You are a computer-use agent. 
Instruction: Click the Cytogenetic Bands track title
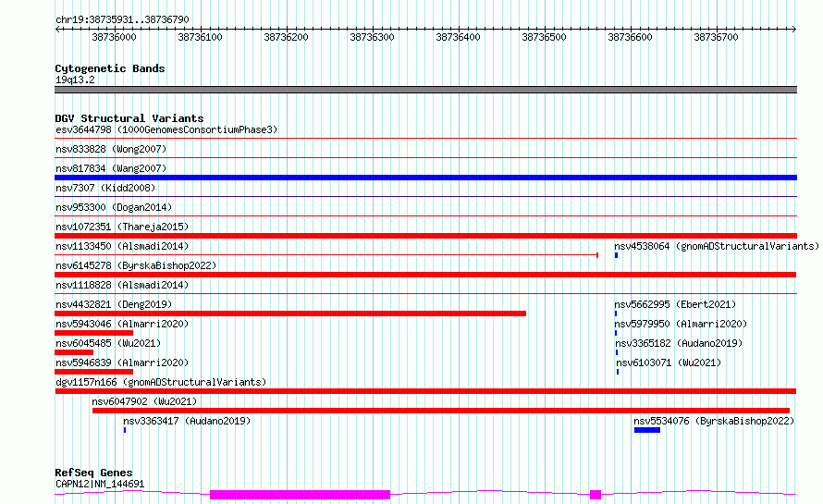110,68
